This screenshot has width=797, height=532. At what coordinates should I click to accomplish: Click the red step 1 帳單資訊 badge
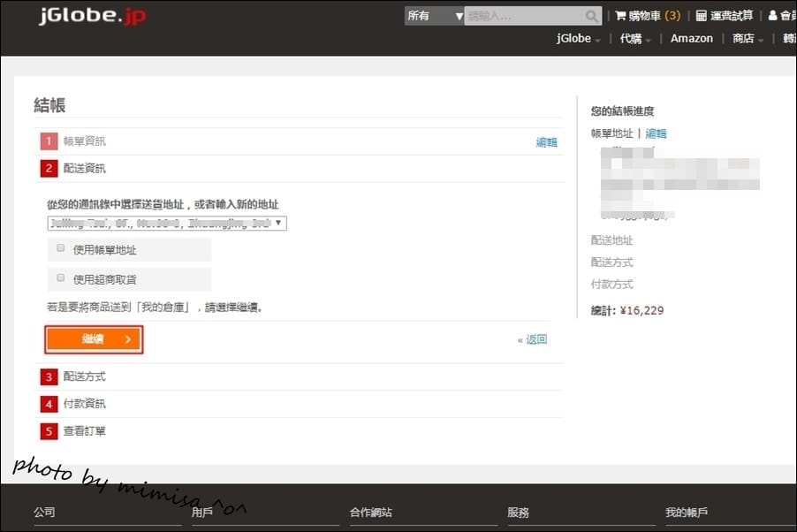tap(49, 141)
